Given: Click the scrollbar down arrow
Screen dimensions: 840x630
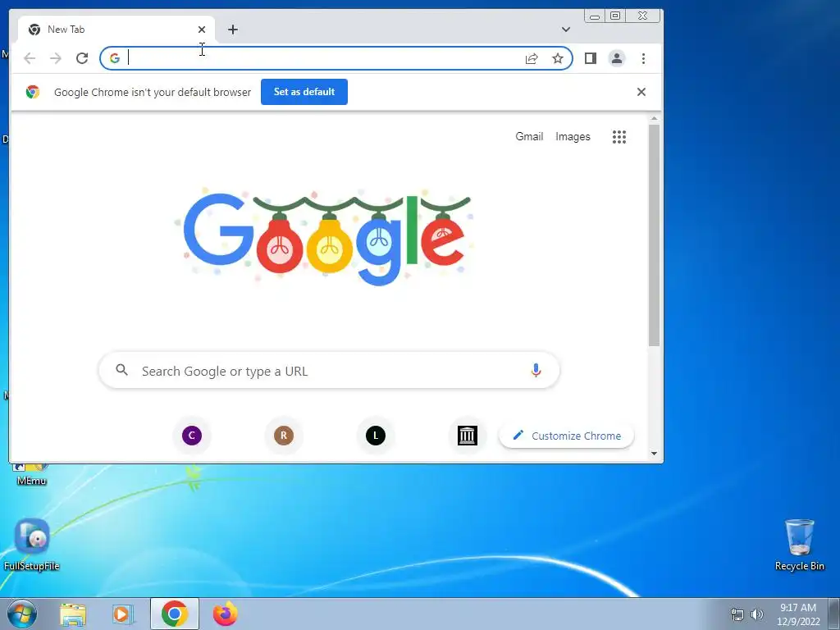Looking at the screenshot, I should 654,454.
